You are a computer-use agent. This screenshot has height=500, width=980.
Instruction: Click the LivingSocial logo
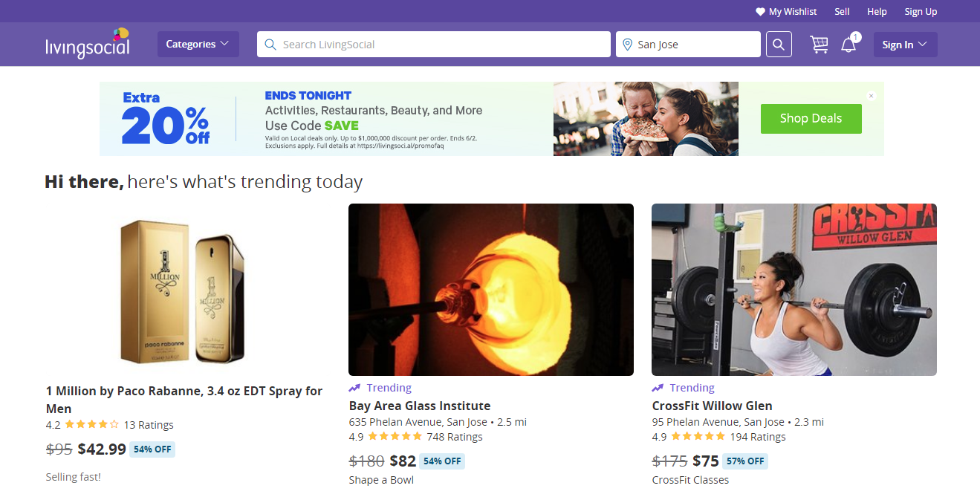[x=88, y=44]
